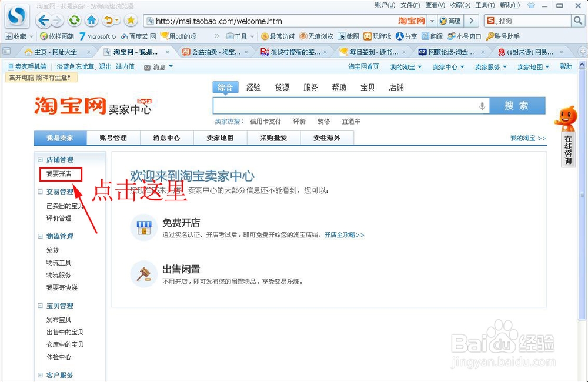
Task: Click 退出 logout link
Action: [x=105, y=67]
